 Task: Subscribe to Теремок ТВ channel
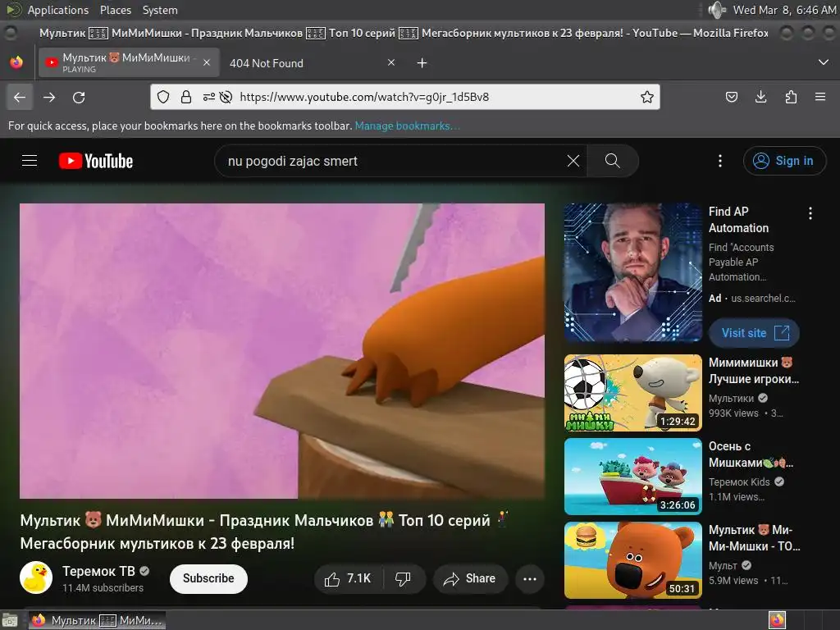[x=208, y=578]
